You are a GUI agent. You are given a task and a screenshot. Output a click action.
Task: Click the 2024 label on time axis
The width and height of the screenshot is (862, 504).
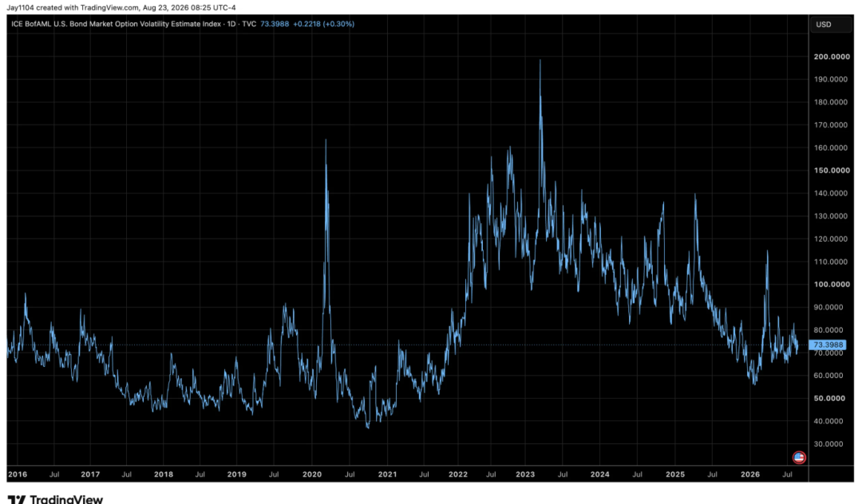tap(599, 474)
